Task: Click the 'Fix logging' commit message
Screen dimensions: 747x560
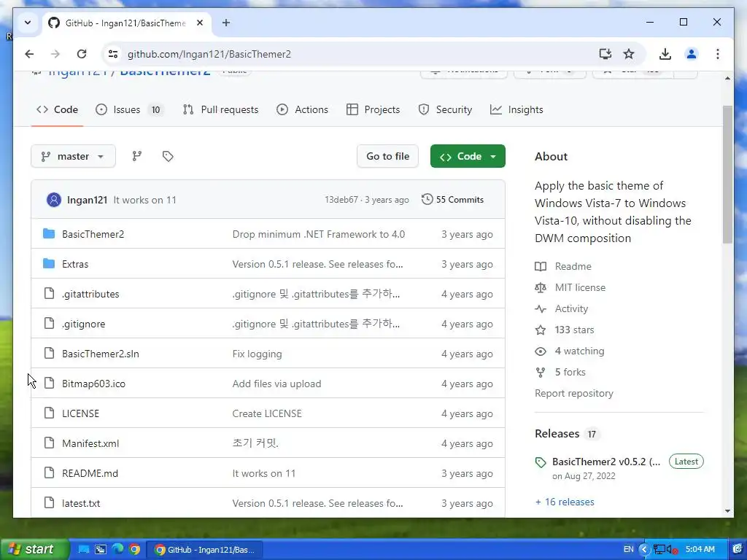Action: (x=258, y=354)
